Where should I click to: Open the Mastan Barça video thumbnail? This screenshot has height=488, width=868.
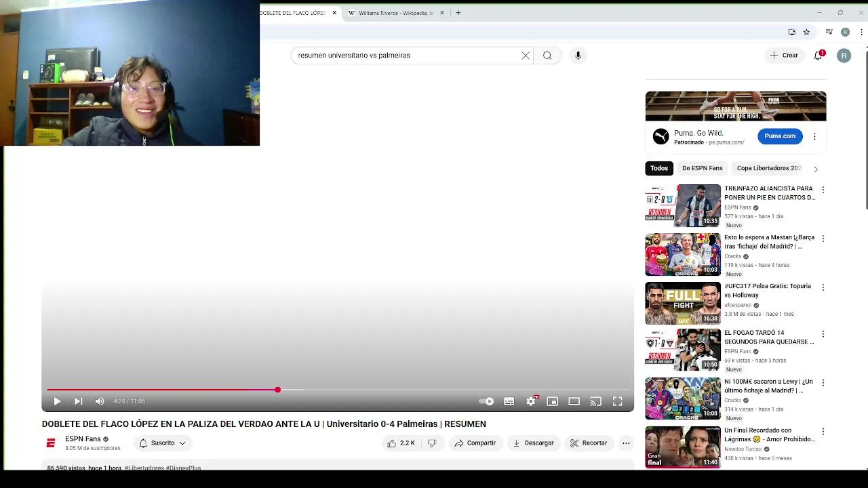coord(683,255)
